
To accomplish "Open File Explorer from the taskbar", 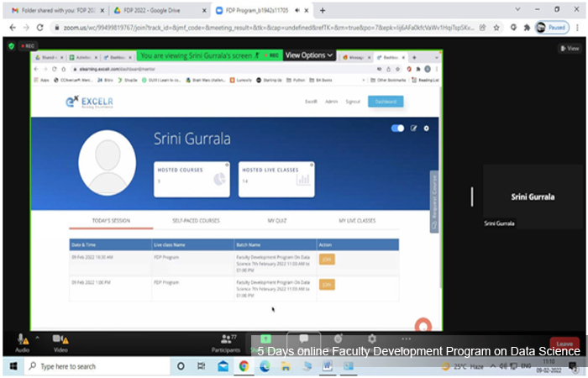I will (286, 366).
